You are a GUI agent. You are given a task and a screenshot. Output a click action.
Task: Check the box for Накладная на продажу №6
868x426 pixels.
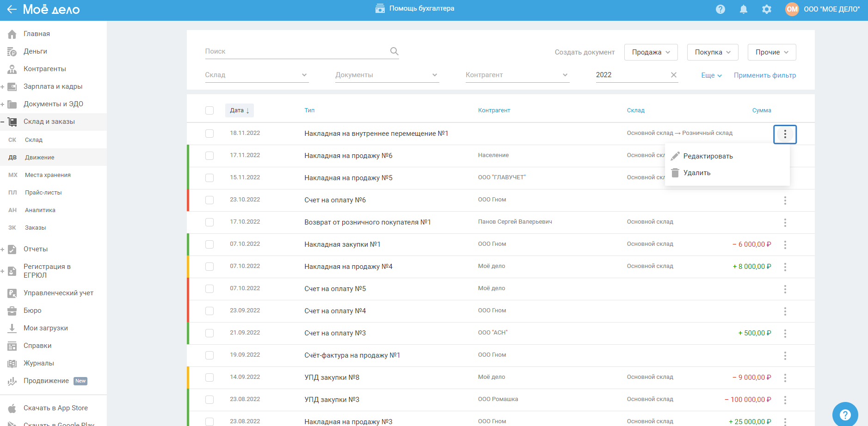(209, 156)
